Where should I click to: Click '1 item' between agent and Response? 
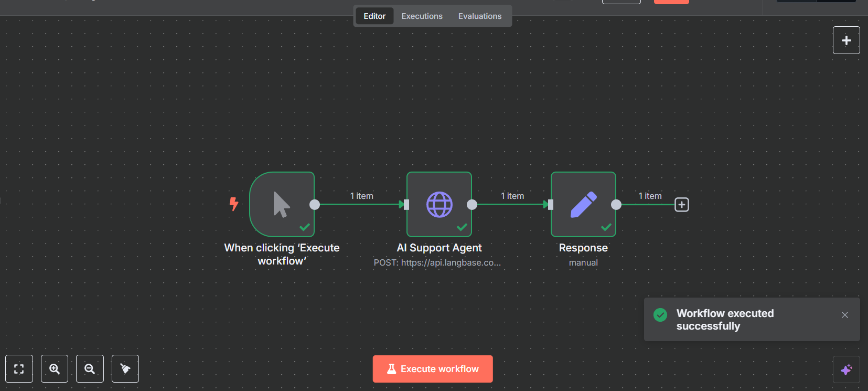pyautogui.click(x=512, y=196)
